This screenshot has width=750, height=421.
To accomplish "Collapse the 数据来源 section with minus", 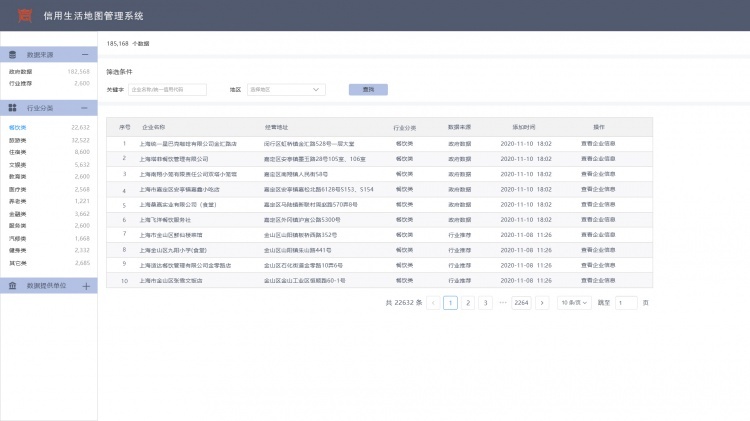I will pyautogui.click(x=85, y=54).
